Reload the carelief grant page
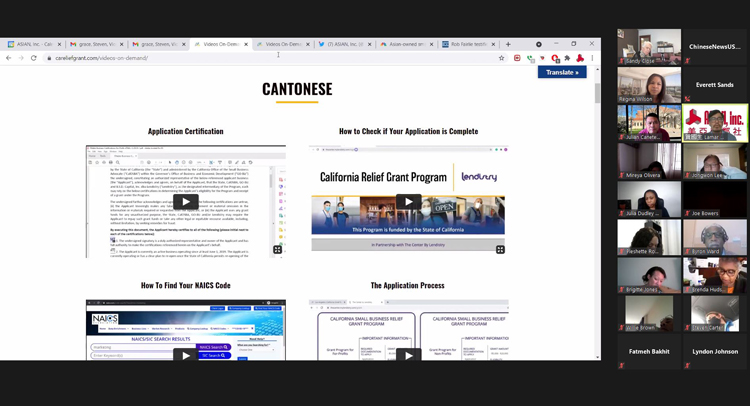 pyautogui.click(x=33, y=58)
